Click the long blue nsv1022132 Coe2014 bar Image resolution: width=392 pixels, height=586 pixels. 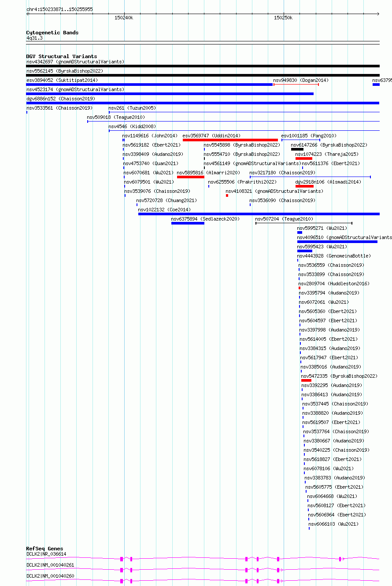pos(259,214)
